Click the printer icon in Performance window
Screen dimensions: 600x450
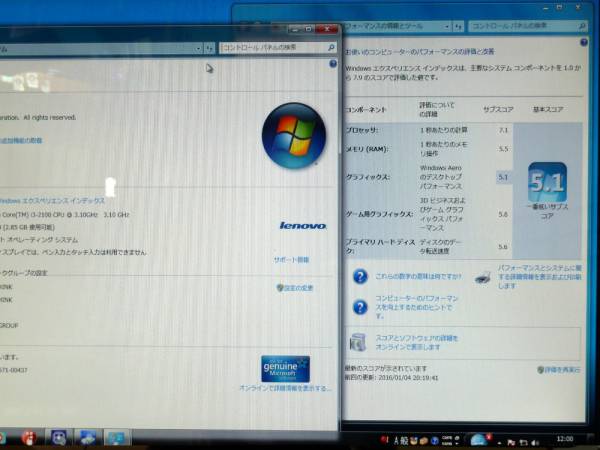(483, 277)
